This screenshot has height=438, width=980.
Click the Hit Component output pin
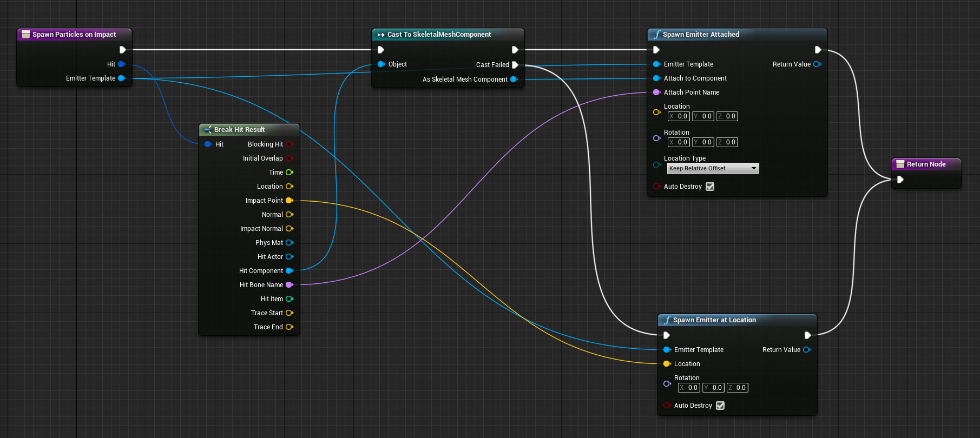tap(290, 271)
